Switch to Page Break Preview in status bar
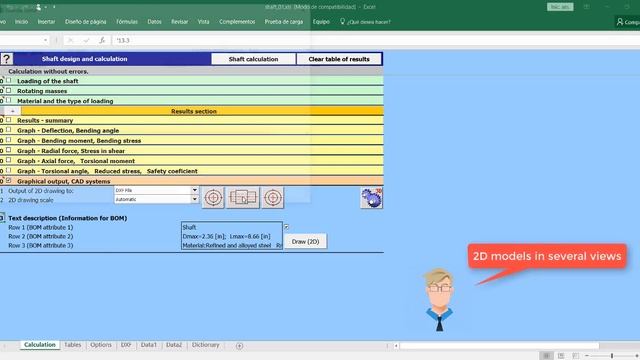Screen dimensions: 640x360 tap(576, 356)
